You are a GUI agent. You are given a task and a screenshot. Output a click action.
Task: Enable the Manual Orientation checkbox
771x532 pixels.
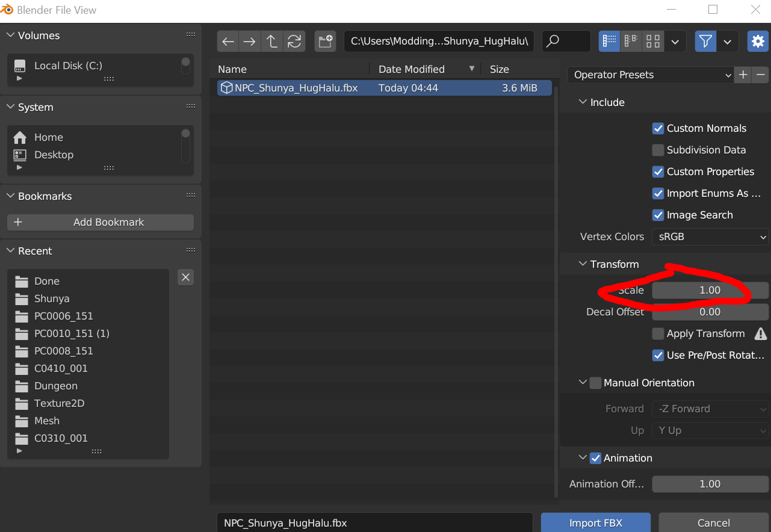(595, 383)
